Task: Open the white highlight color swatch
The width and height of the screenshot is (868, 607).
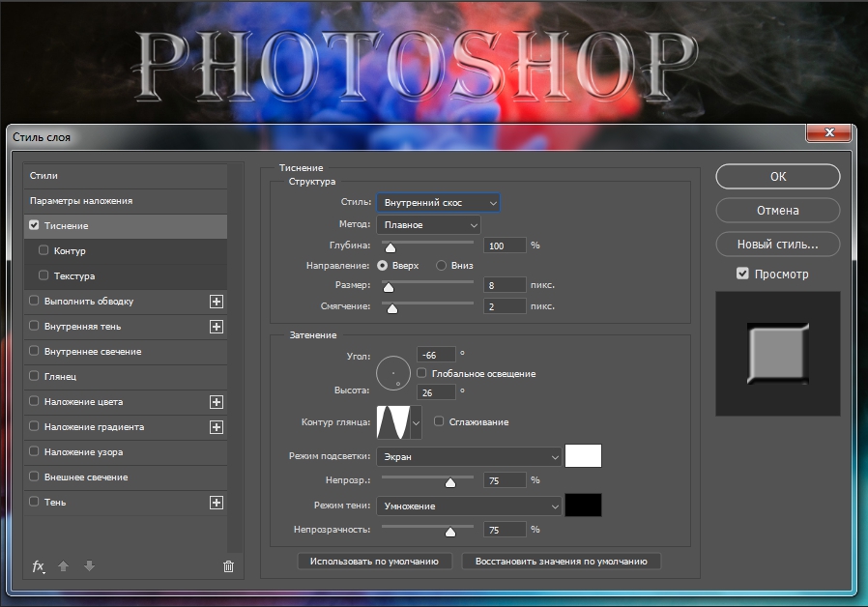Action: pyautogui.click(x=583, y=456)
